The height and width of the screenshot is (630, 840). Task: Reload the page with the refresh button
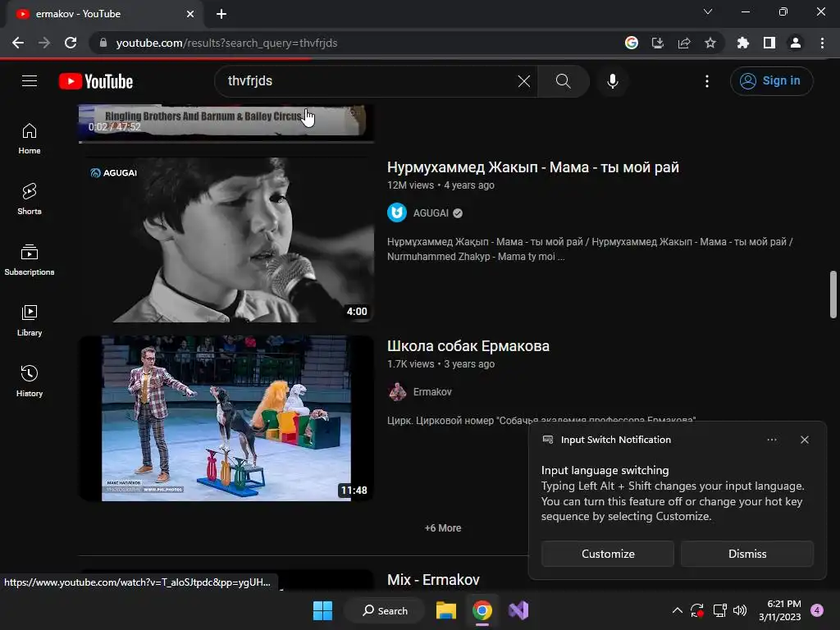tap(71, 43)
